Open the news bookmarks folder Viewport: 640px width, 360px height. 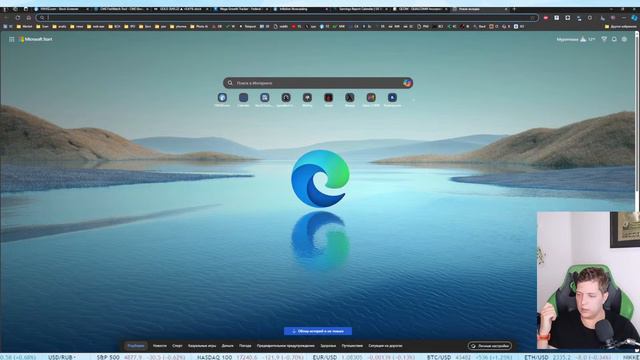click(x=77, y=27)
